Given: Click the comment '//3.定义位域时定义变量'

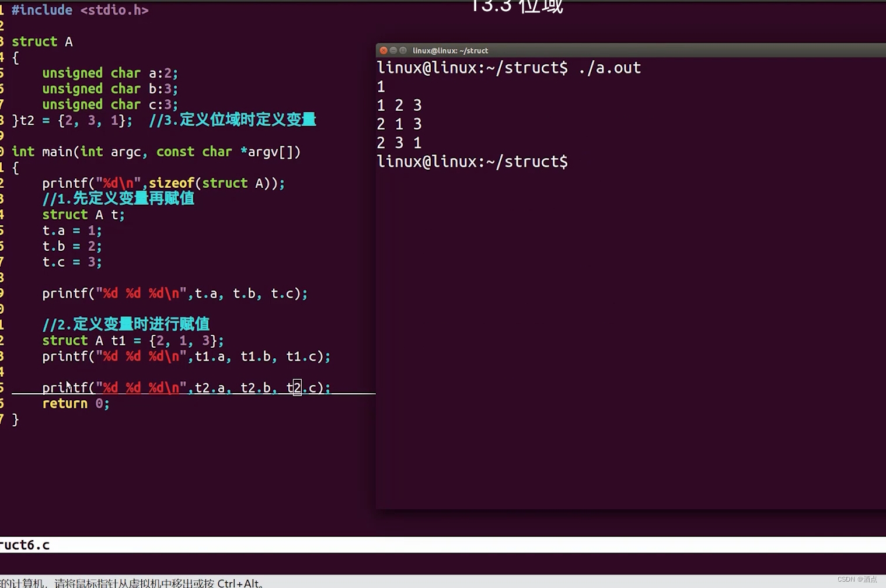Looking at the screenshot, I should coord(232,120).
